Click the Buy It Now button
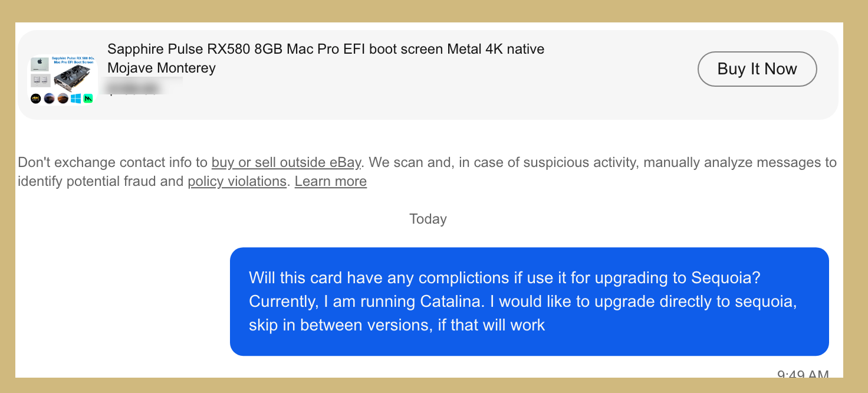 (x=757, y=69)
